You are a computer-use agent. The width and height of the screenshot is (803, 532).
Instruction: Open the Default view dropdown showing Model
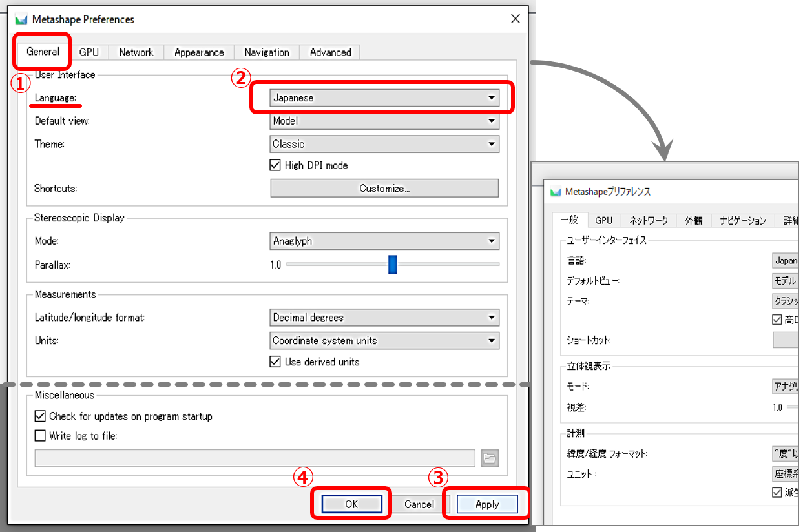pyautogui.click(x=384, y=121)
